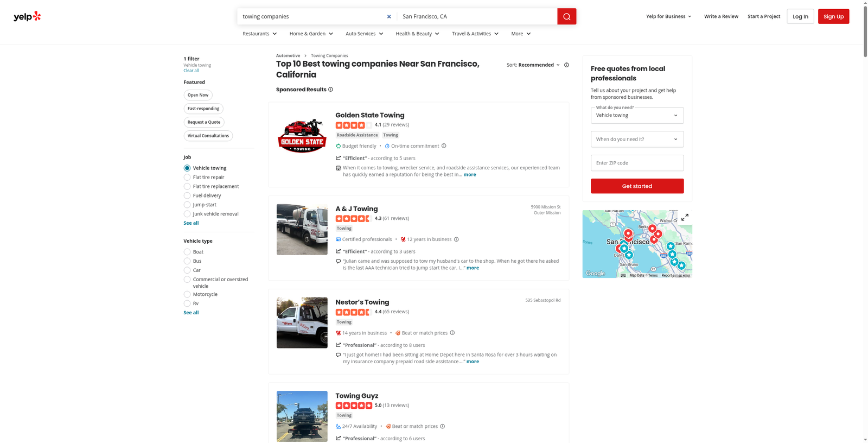Click Start a Project link

click(764, 16)
